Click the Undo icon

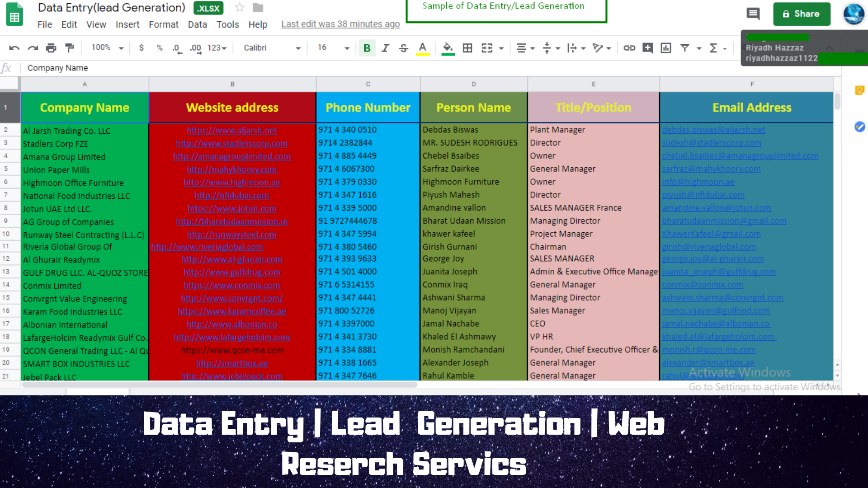tap(14, 47)
